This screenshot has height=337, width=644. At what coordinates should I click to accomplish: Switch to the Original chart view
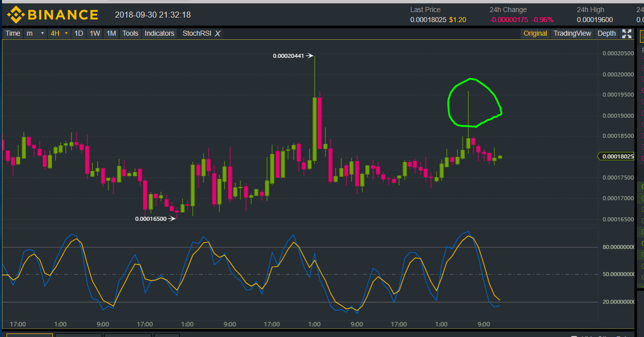click(535, 34)
